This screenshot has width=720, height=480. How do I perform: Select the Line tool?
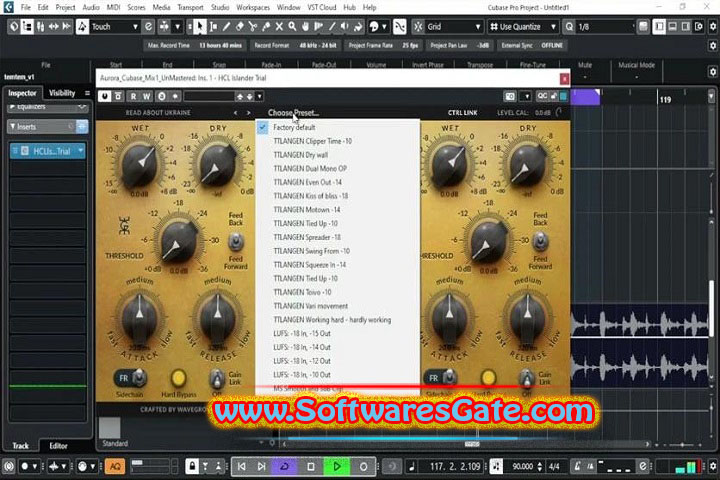point(332,27)
